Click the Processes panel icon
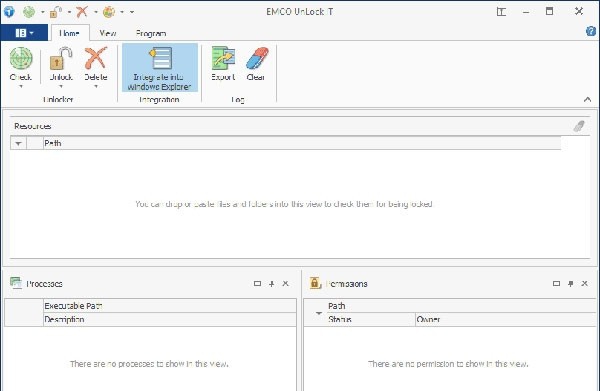This screenshot has height=391, width=600. point(16,283)
